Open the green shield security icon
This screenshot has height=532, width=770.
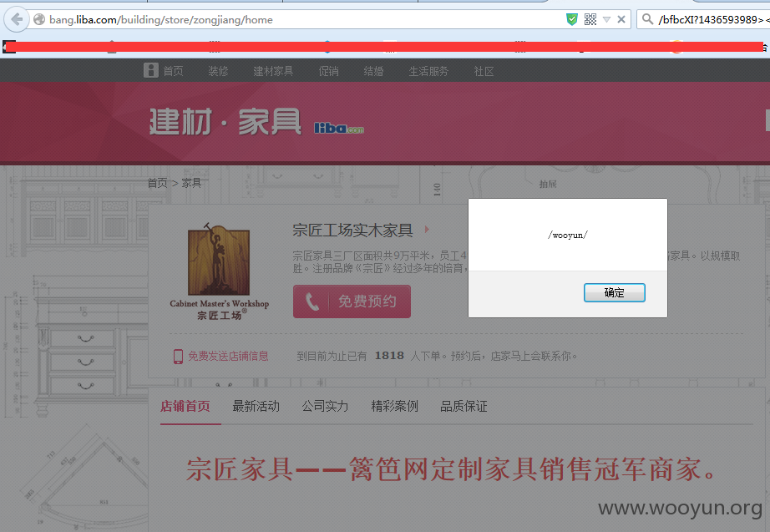[571, 20]
